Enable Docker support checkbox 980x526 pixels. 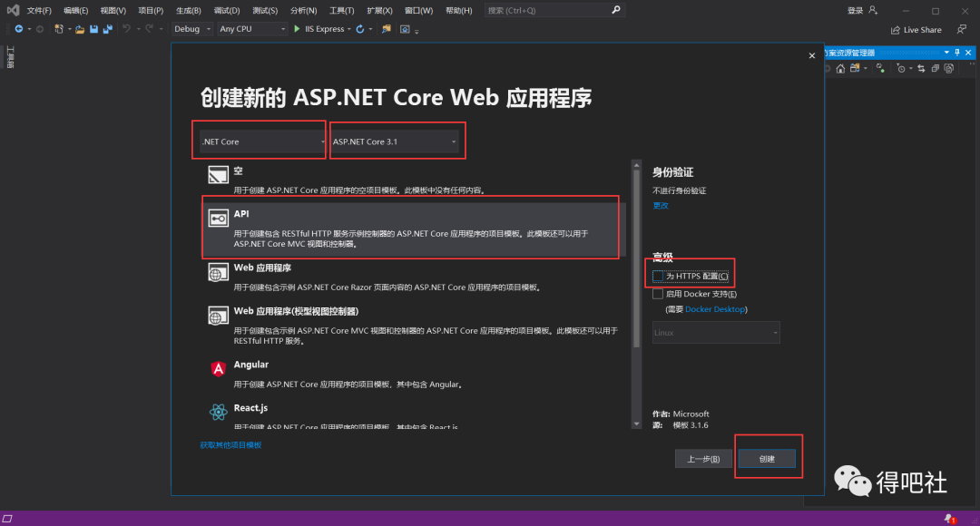click(658, 294)
